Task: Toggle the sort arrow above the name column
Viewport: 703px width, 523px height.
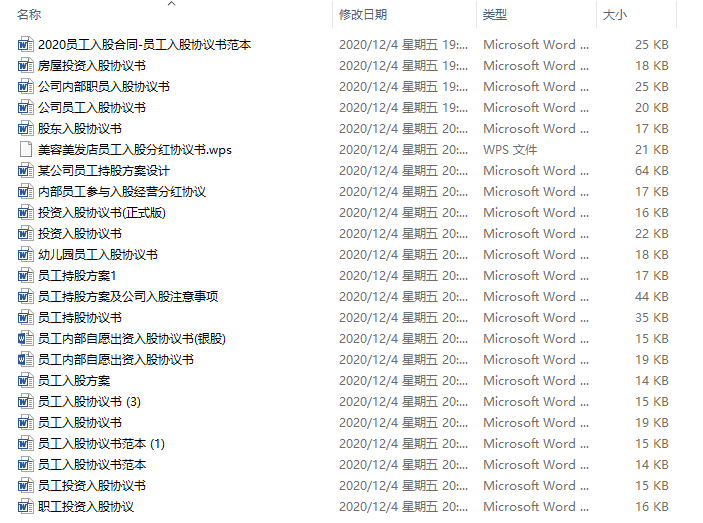Action: click(x=171, y=4)
